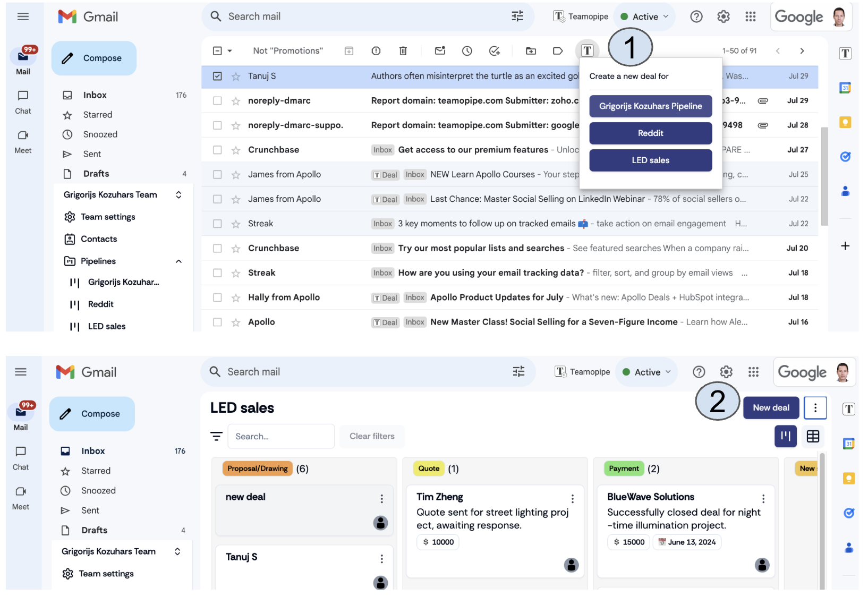Open the Help icon in the inbox view
The image size is (868, 596).
(x=696, y=16)
